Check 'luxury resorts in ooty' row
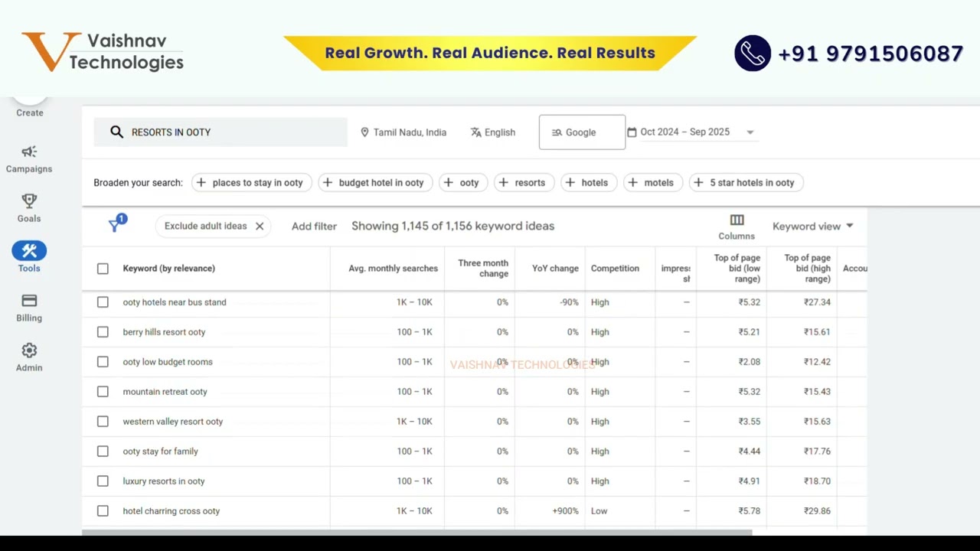The height and width of the screenshot is (551, 980). [103, 481]
